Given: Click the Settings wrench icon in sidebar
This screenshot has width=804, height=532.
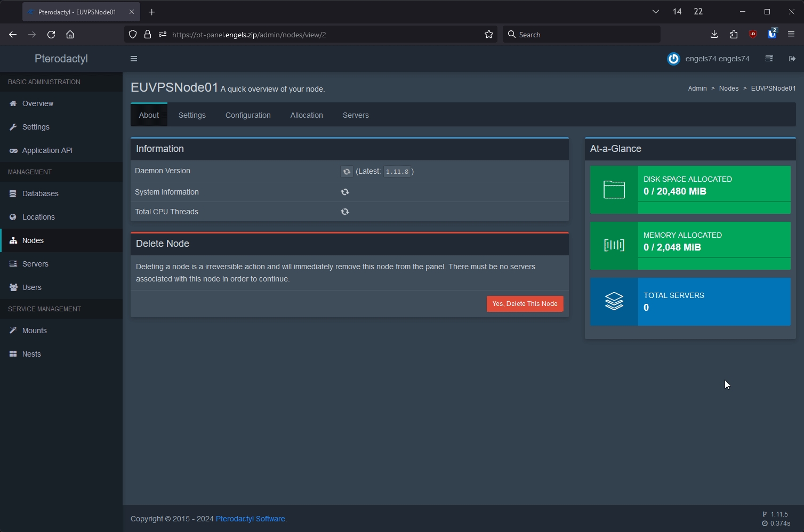Looking at the screenshot, I should [x=13, y=127].
